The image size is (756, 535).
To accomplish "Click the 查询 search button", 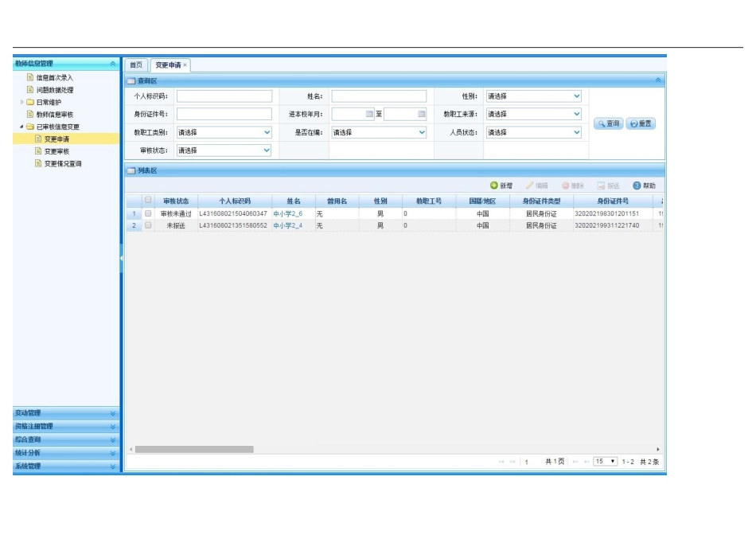I will point(609,123).
